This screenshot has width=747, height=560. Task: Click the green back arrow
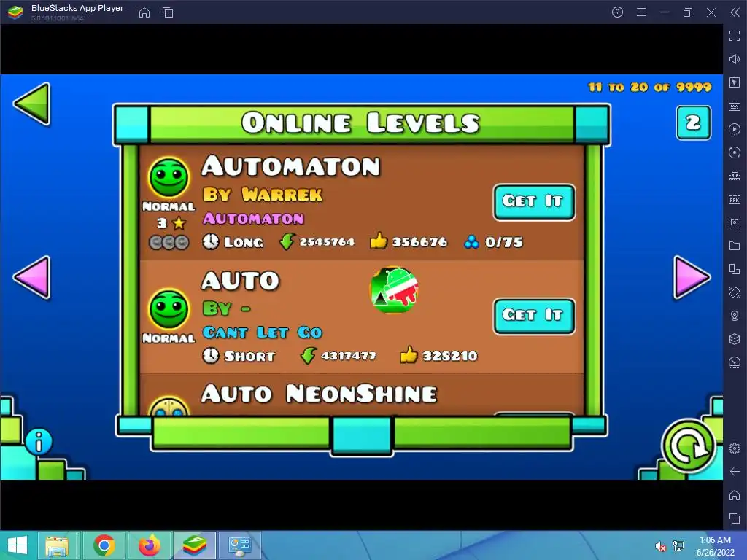pos(32,104)
